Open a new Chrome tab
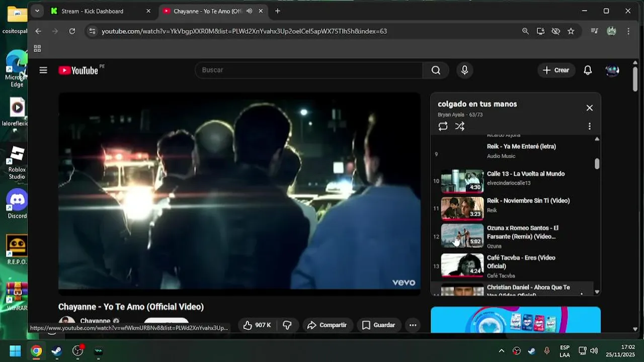The height and width of the screenshot is (362, 644). click(278, 11)
